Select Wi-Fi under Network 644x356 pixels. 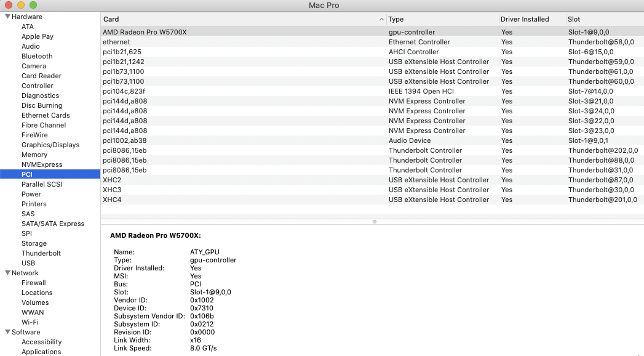pyautogui.click(x=30, y=322)
